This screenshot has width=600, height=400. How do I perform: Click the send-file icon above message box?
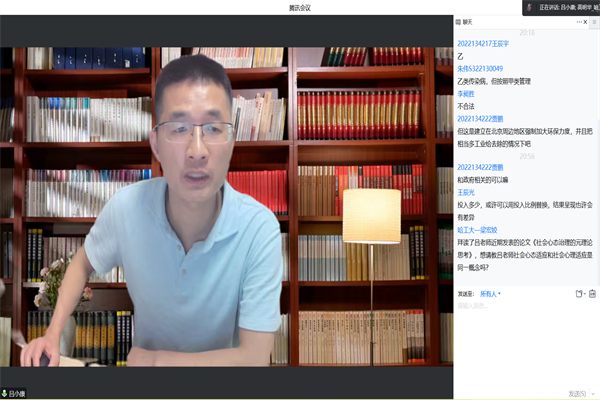click(x=577, y=294)
